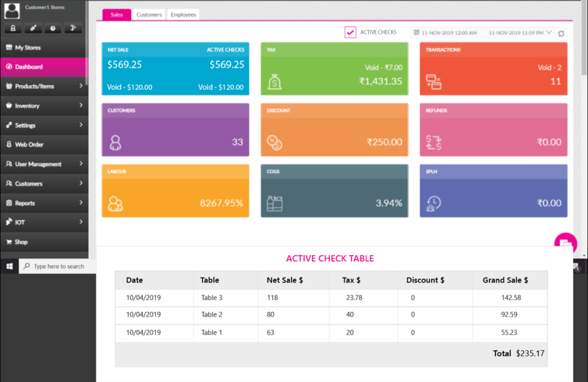Click the user profile avatar icon
The height and width of the screenshot is (382, 588).
point(12,11)
